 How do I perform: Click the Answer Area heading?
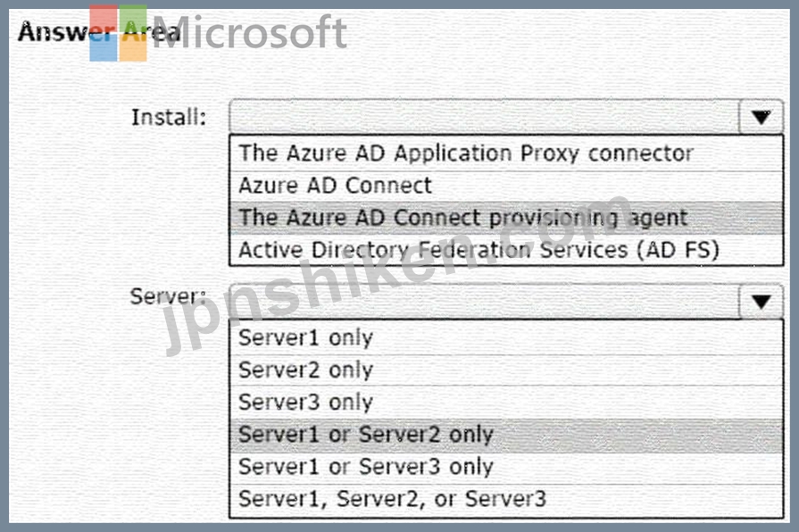pos(99,31)
